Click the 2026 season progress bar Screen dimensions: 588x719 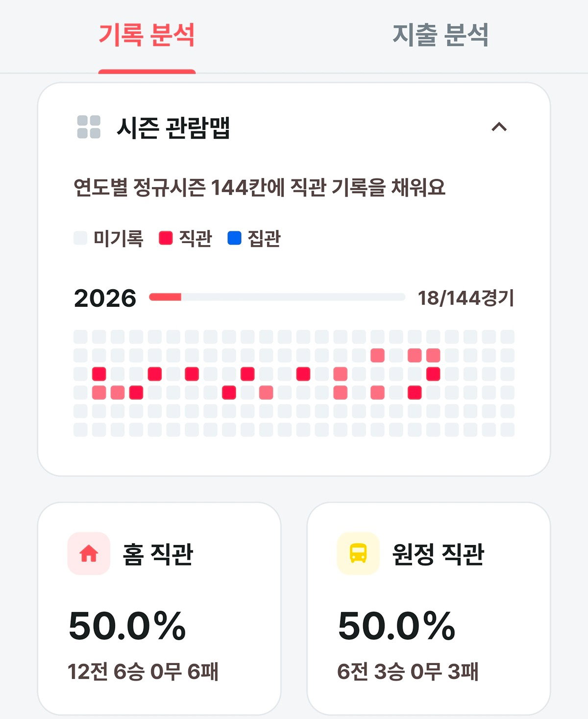click(x=277, y=297)
